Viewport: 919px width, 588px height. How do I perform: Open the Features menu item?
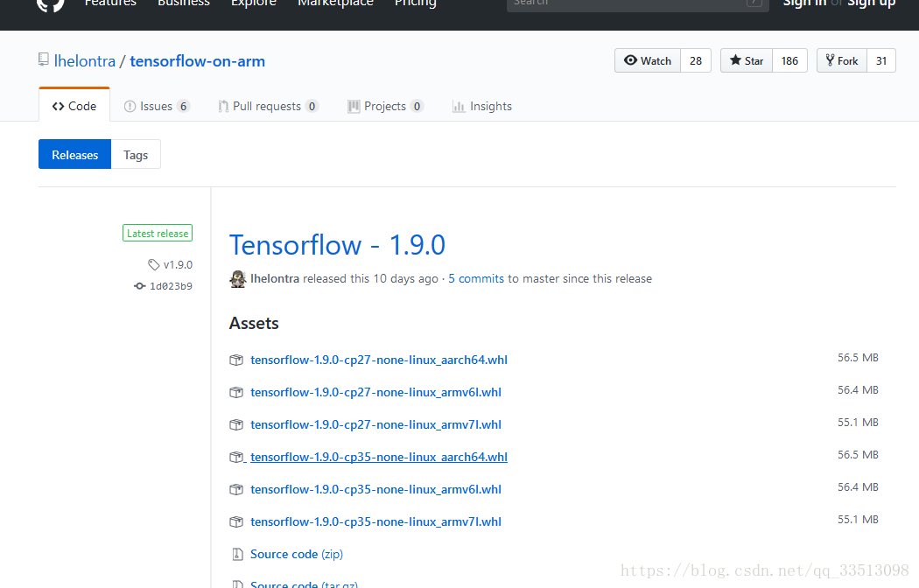[x=110, y=3]
